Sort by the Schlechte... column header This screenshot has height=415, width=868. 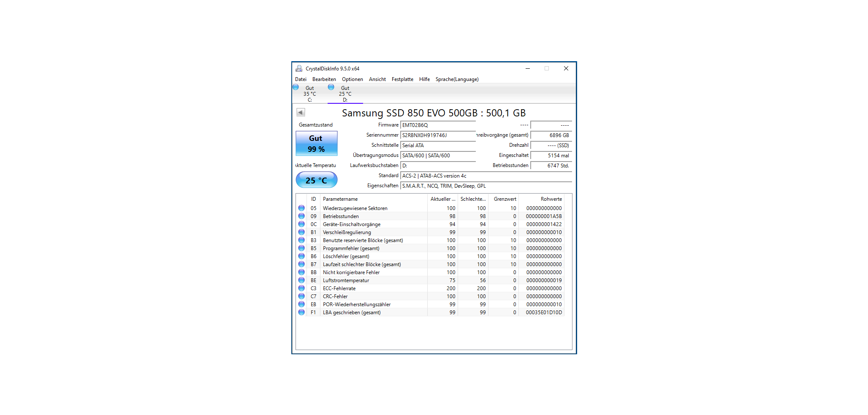coord(473,199)
